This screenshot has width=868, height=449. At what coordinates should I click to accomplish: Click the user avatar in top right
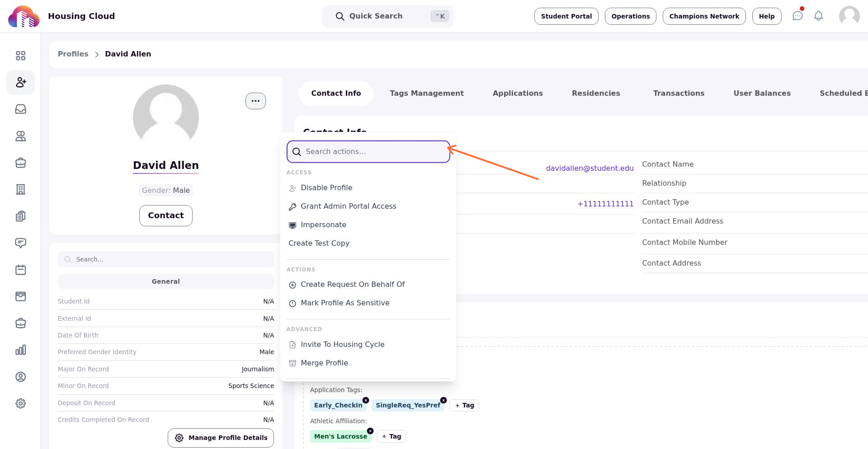tap(849, 16)
